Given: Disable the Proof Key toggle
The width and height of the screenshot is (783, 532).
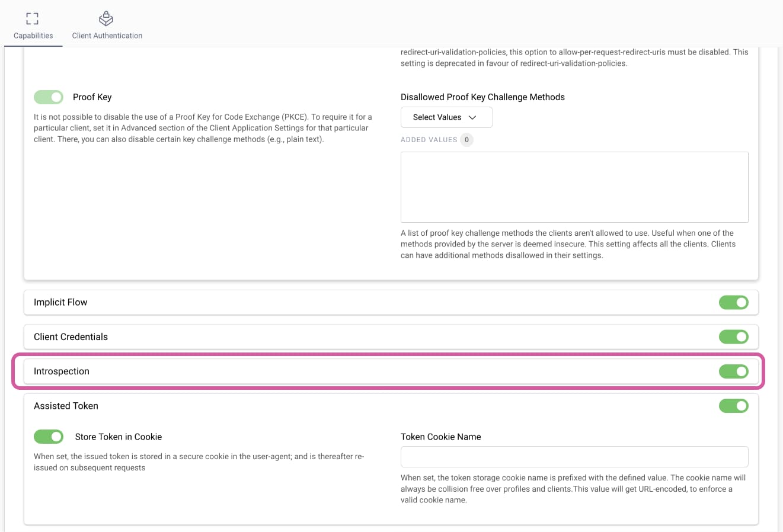Looking at the screenshot, I should (x=49, y=97).
